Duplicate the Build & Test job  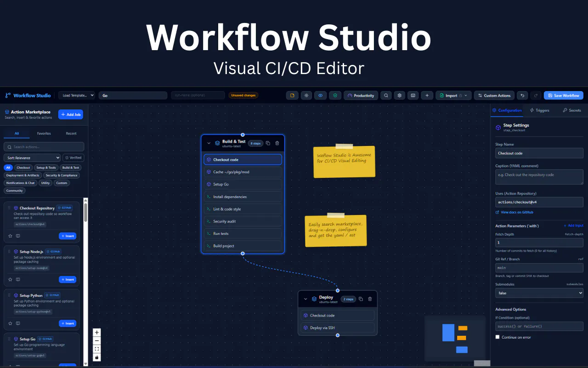pyautogui.click(x=268, y=143)
